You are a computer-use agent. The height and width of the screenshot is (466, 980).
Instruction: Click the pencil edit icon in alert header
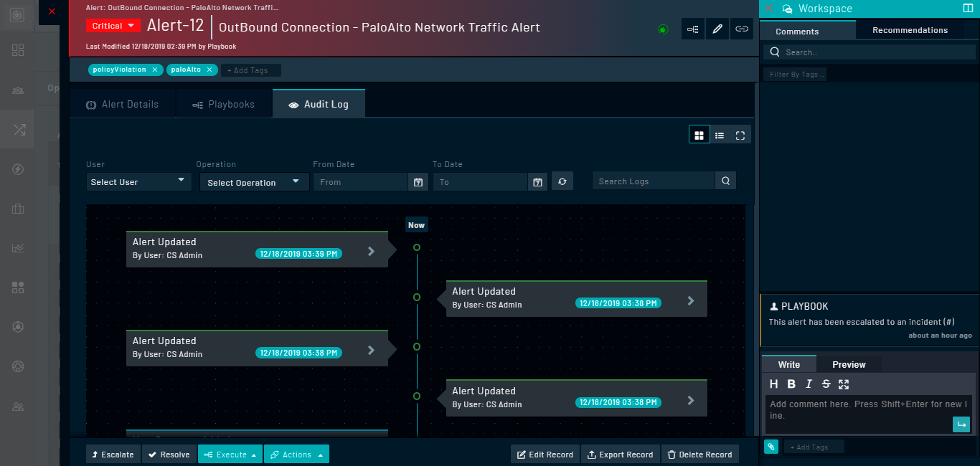pos(717,28)
